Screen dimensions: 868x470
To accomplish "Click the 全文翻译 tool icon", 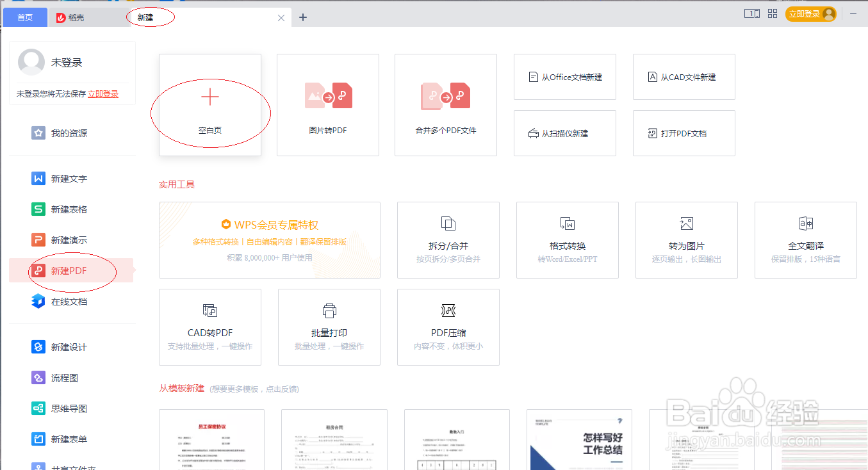I will [x=806, y=223].
